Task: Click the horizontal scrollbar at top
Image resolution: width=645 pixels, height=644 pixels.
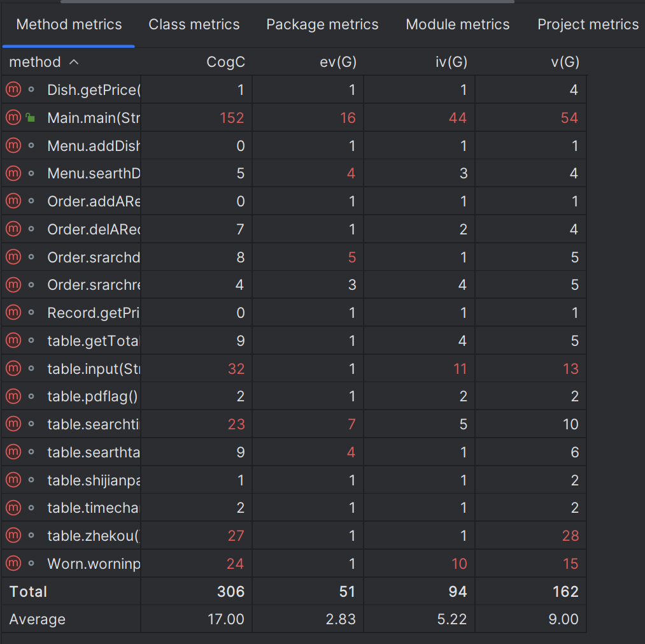Action: (287, 2)
